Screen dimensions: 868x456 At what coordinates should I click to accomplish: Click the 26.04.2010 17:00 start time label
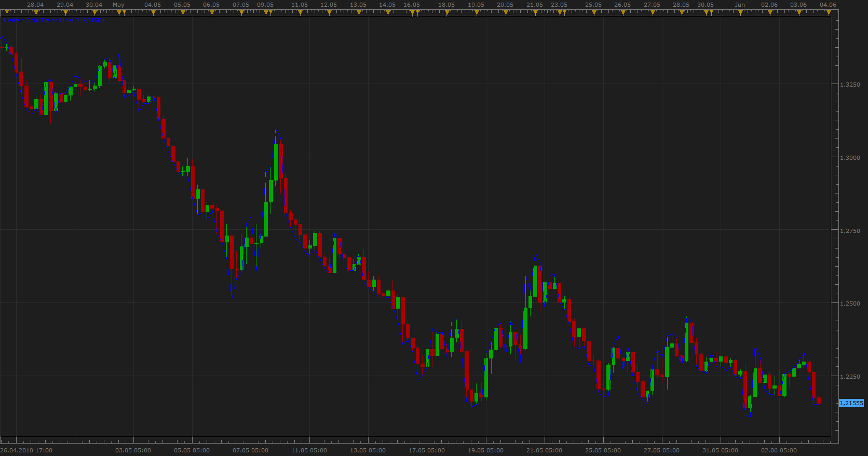click(26, 450)
